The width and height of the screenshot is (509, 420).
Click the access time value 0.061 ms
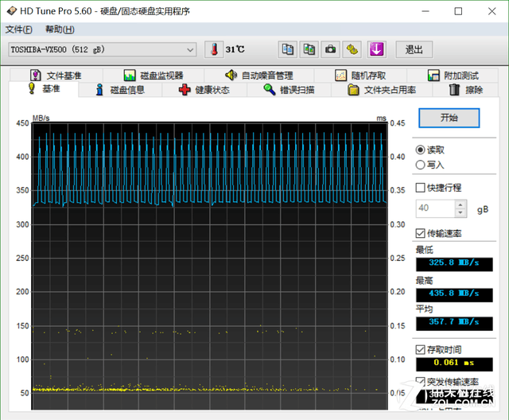[x=454, y=364]
